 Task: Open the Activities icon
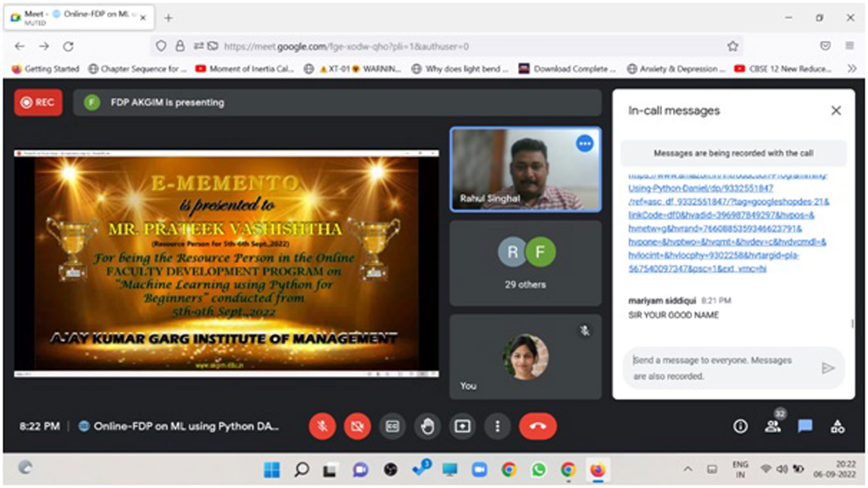837,426
